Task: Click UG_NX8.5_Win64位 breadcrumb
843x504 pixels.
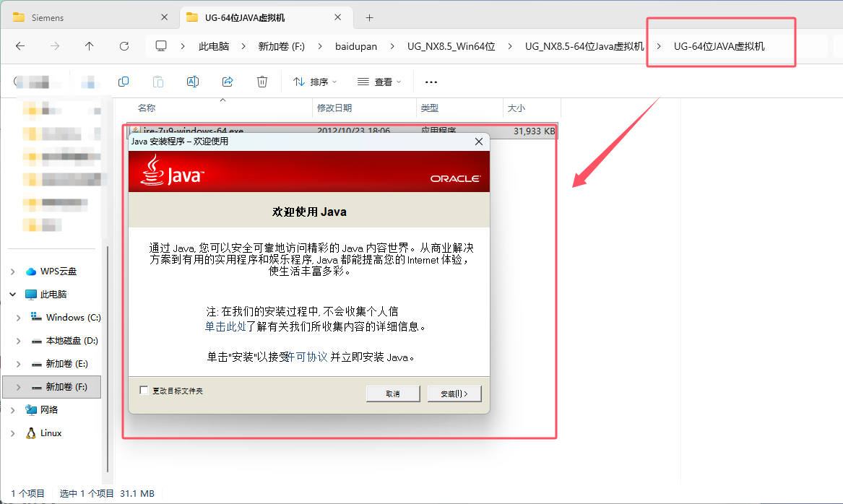Action: click(451, 46)
